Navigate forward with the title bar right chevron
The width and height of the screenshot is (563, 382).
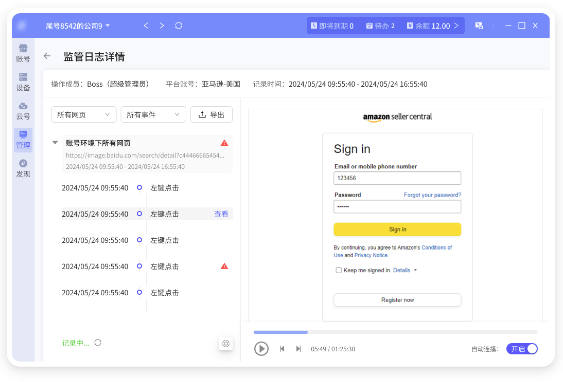tap(162, 25)
